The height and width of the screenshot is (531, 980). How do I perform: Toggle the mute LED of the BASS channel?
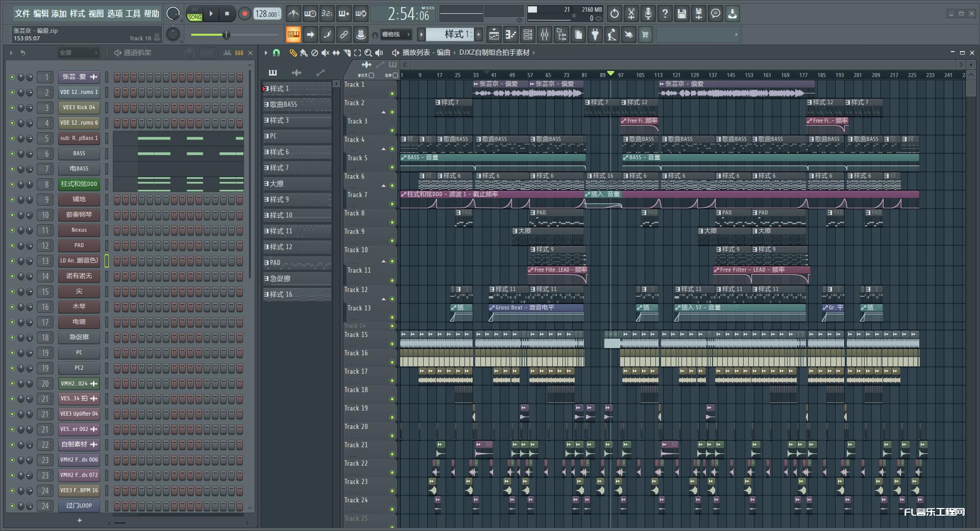click(x=12, y=154)
